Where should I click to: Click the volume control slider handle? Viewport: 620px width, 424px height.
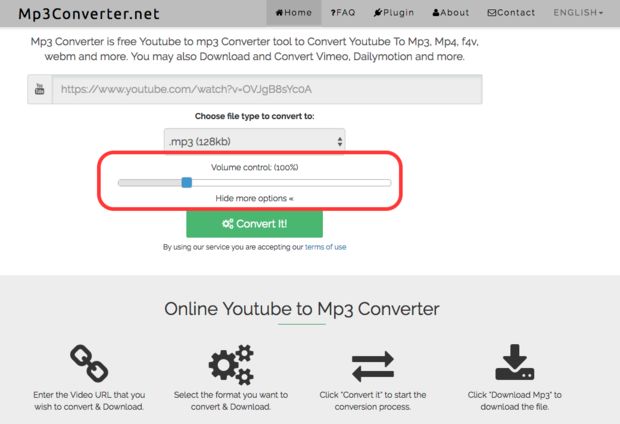pyautogui.click(x=187, y=182)
